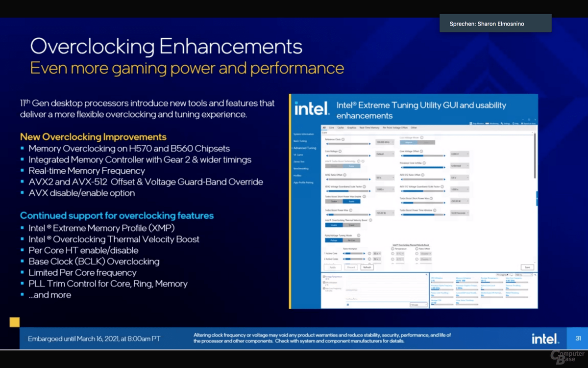Click the Report an issue icon
This screenshot has height=368, width=588.
click(x=522, y=124)
